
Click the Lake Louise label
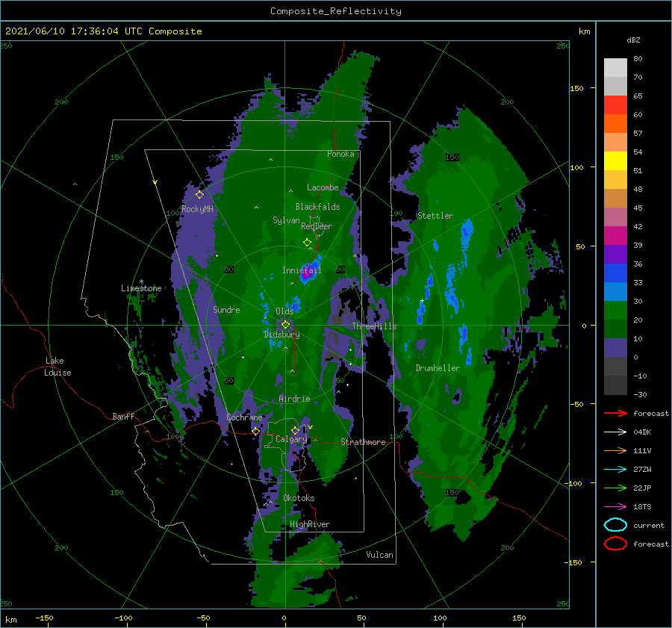coord(57,367)
